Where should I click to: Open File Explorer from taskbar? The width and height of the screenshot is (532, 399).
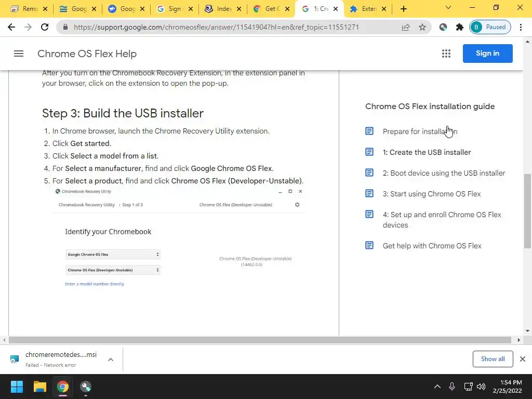click(39, 387)
